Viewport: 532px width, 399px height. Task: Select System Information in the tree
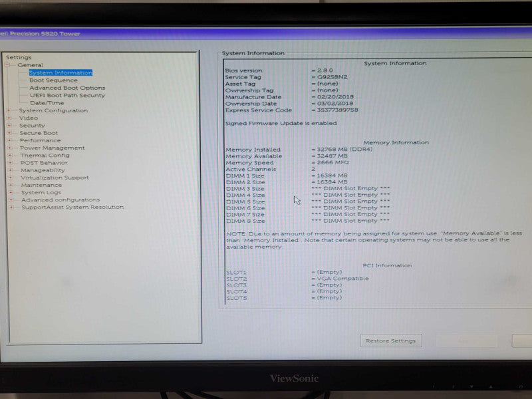61,72
